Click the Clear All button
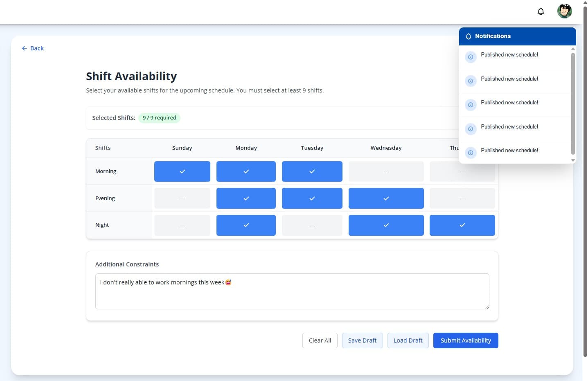 (x=320, y=340)
